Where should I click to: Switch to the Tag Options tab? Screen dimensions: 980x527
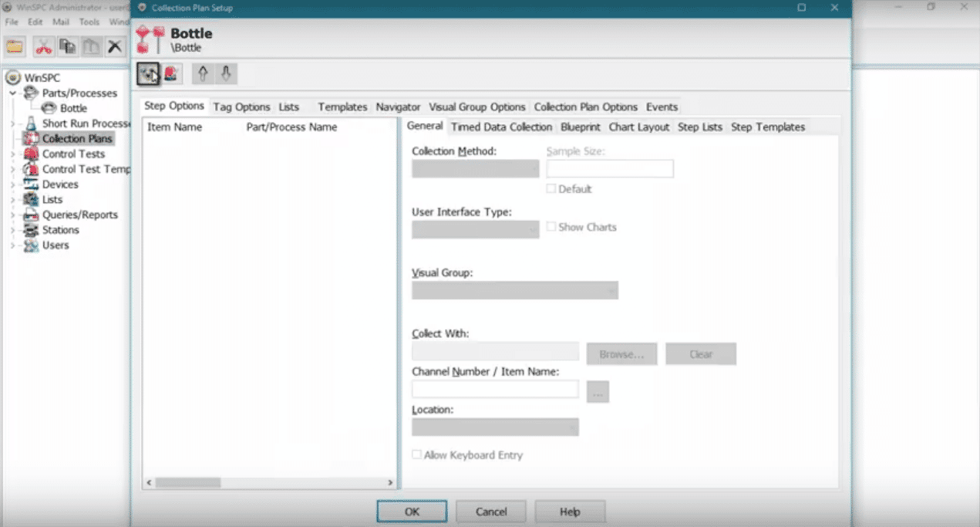241,107
